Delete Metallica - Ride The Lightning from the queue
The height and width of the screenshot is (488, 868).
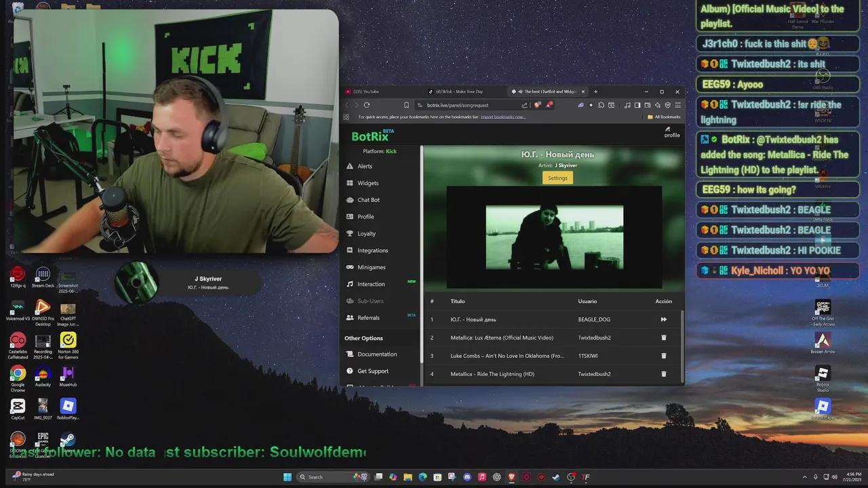[x=663, y=374]
